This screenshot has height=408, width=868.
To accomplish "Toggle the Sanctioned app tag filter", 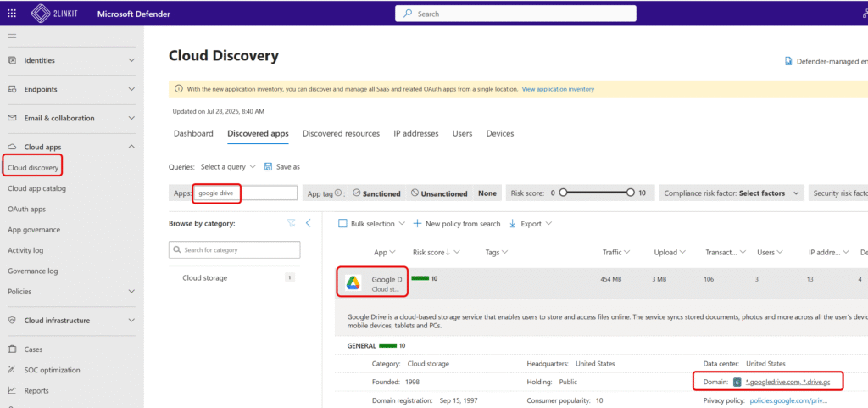I will (x=376, y=193).
